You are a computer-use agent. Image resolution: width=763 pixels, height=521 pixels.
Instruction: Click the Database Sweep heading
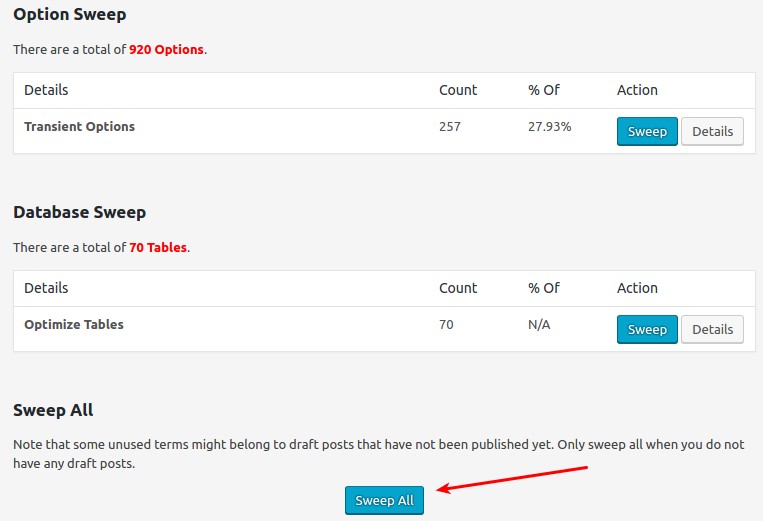tap(79, 213)
